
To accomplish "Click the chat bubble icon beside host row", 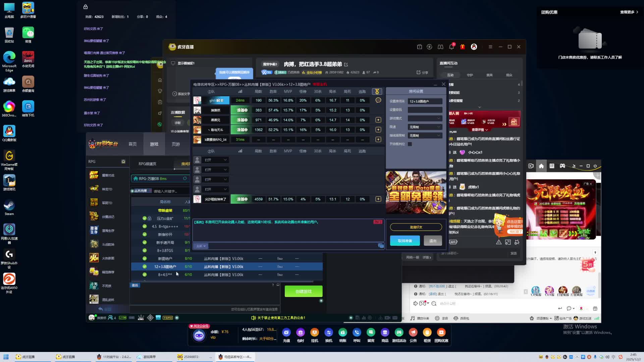I will tap(378, 100).
